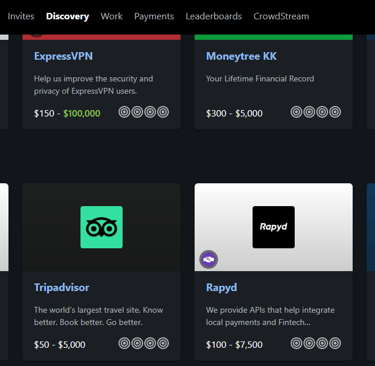Screen dimensions: 375x366
Task: Click the Tripadvisor description text
Action: click(99, 316)
